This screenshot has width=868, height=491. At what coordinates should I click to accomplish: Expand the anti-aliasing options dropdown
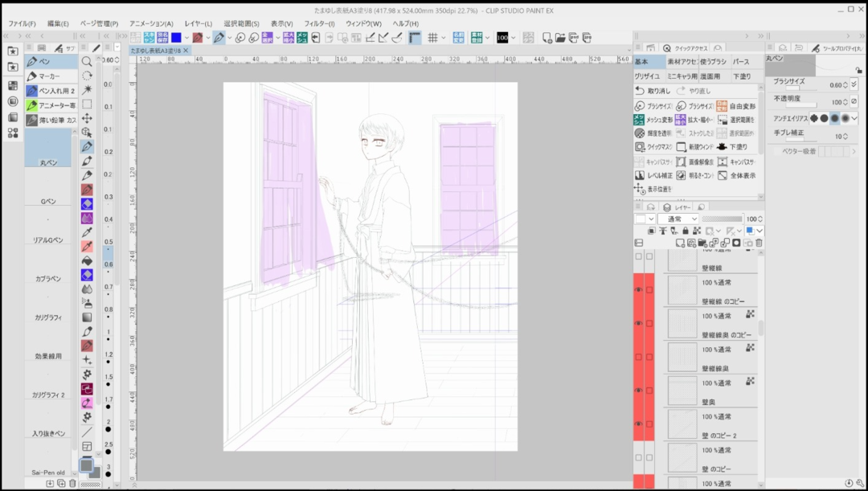pyautogui.click(x=854, y=118)
